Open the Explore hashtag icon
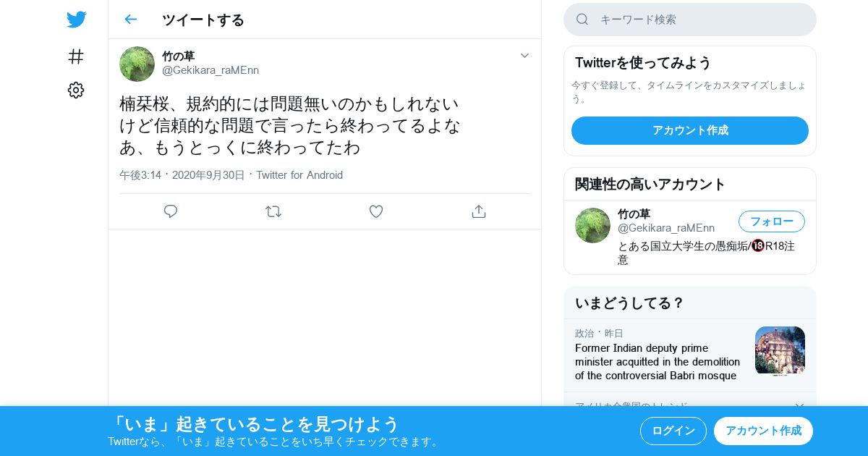The image size is (868, 456). click(x=76, y=56)
